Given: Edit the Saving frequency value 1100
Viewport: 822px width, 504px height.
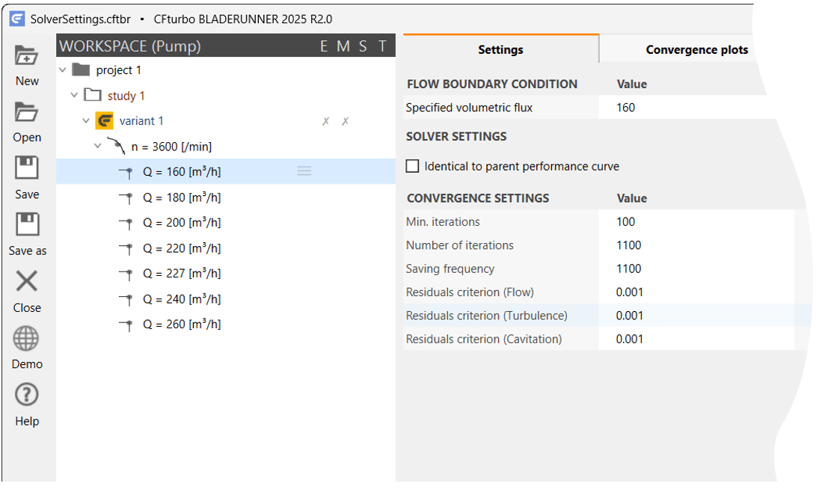Looking at the screenshot, I should coord(628,268).
